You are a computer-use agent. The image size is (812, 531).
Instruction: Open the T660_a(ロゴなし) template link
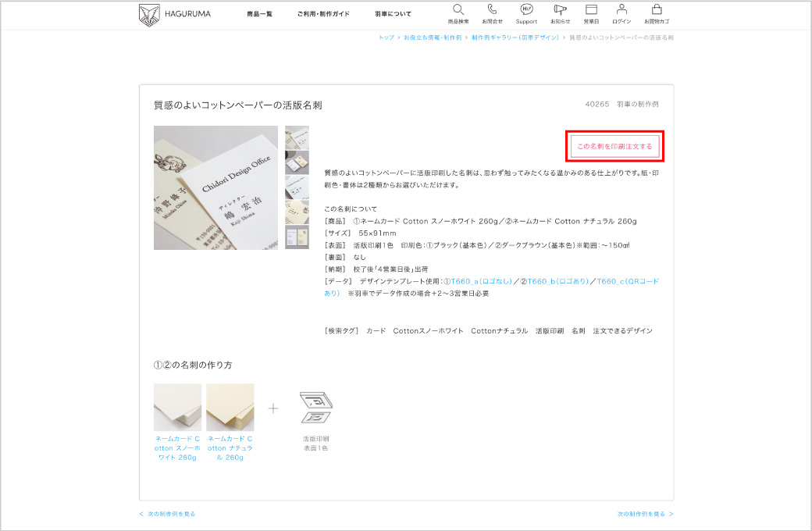pyautogui.click(x=482, y=280)
